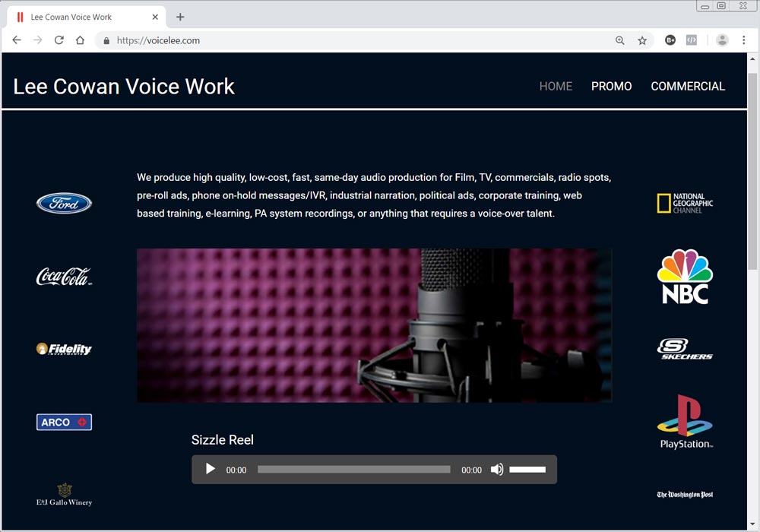
Task: Click the Sizzle Reel progress bar
Action: (354, 470)
